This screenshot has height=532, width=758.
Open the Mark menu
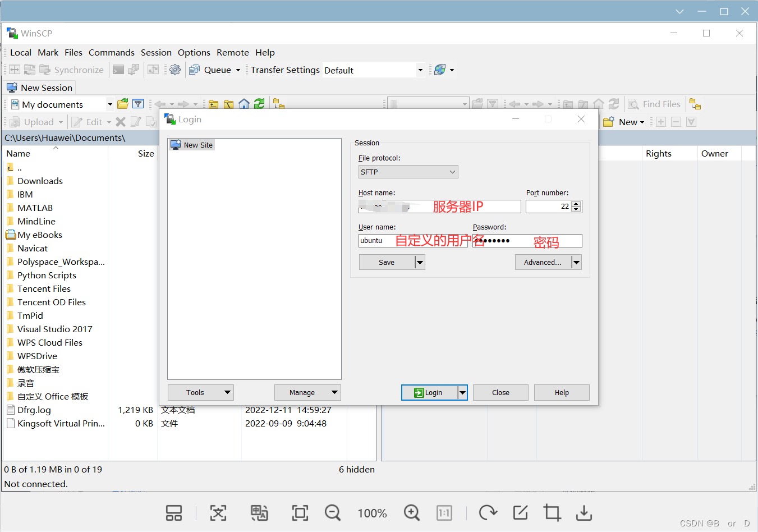pyautogui.click(x=48, y=52)
